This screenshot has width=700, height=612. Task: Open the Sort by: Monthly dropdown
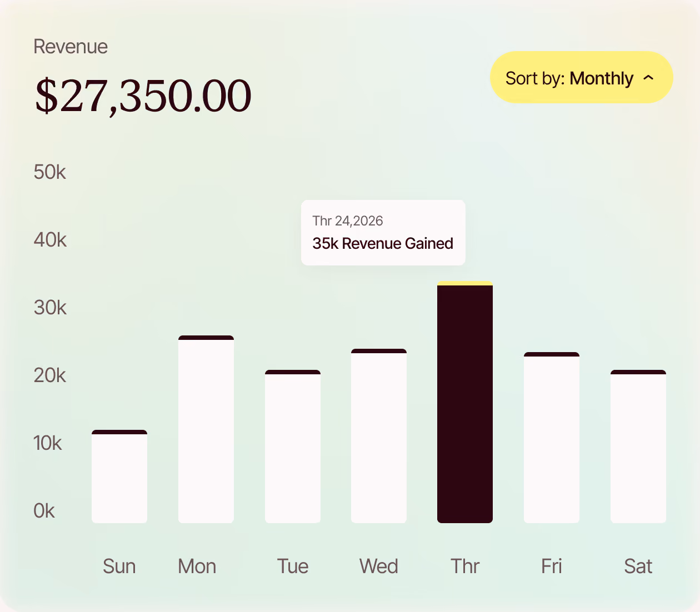pos(581,77)
